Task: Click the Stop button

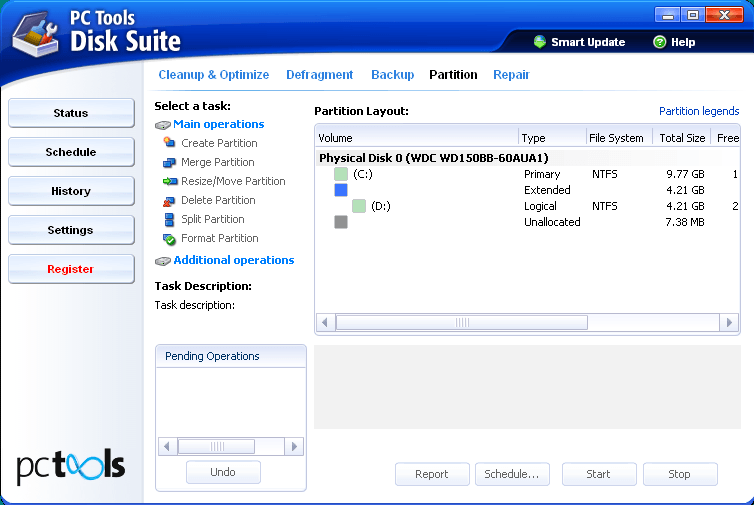Action: click(x=680, y=474)
